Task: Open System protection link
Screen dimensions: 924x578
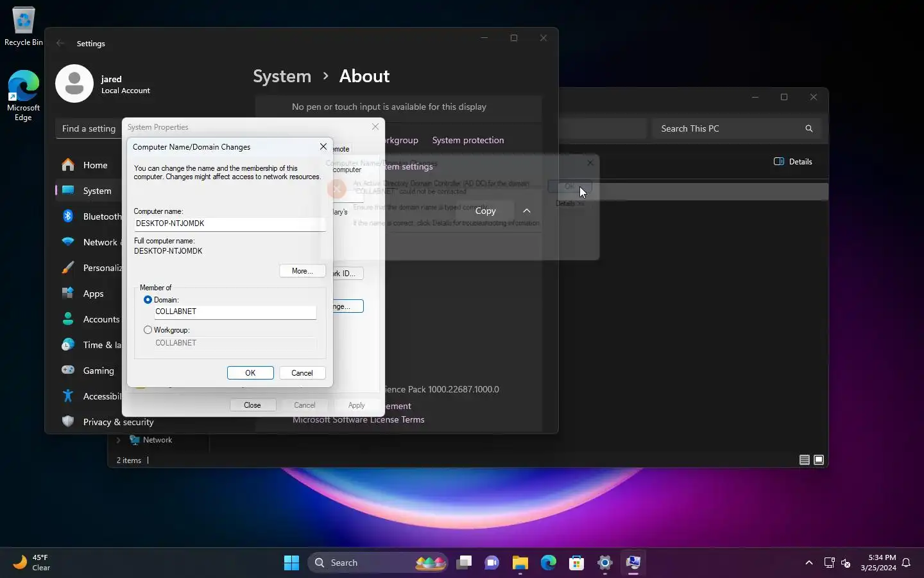Action: pyautogui.click(x=468, y=140)
